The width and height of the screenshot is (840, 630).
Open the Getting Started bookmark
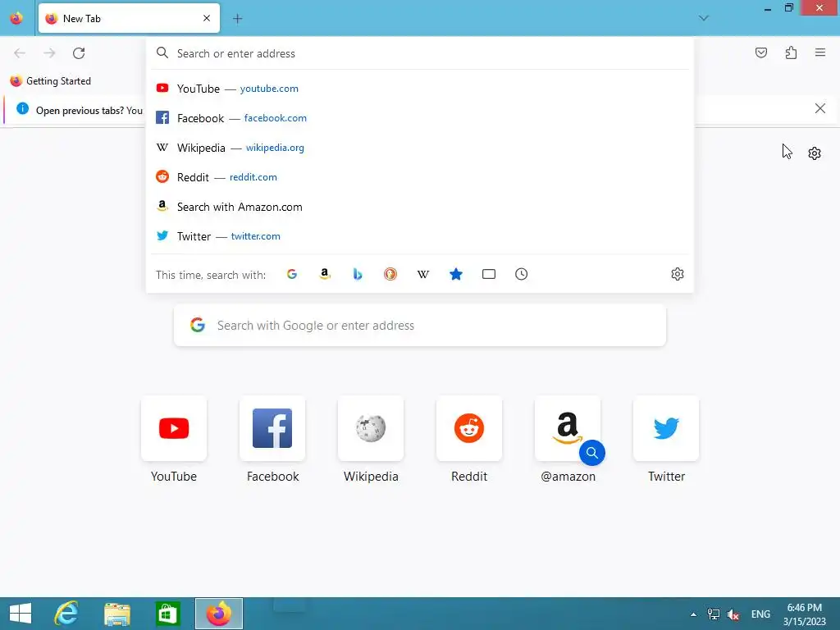click(51, 81)
